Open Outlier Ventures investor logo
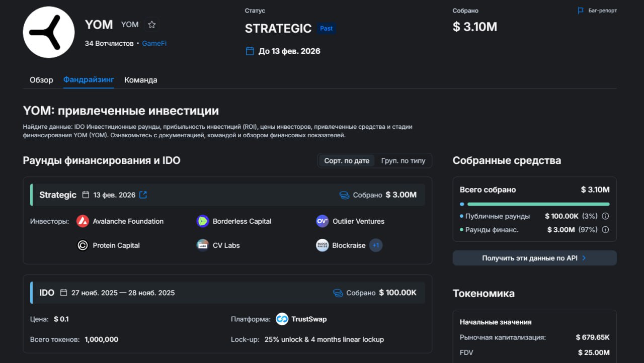The image size is (644, 363). click(x=322, y=221)
